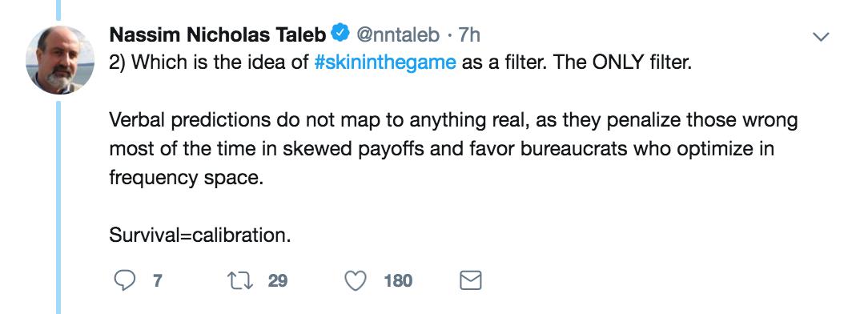Click 'The ONLY filter.' tweet text
Screen dimensions: 868x314
coord(623,62)
